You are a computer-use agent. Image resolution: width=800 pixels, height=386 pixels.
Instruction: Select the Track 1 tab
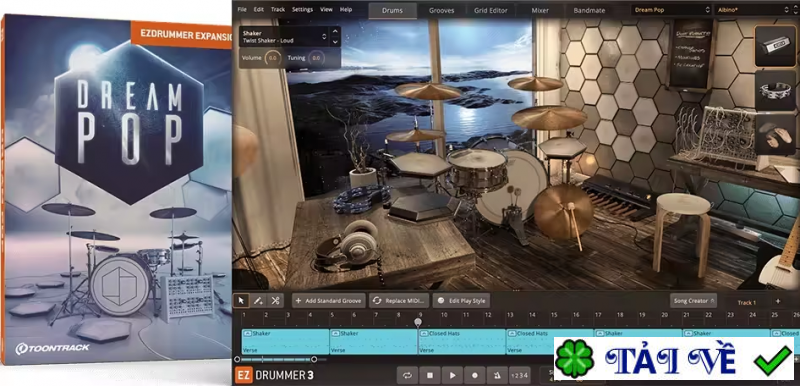click(746, 302)
